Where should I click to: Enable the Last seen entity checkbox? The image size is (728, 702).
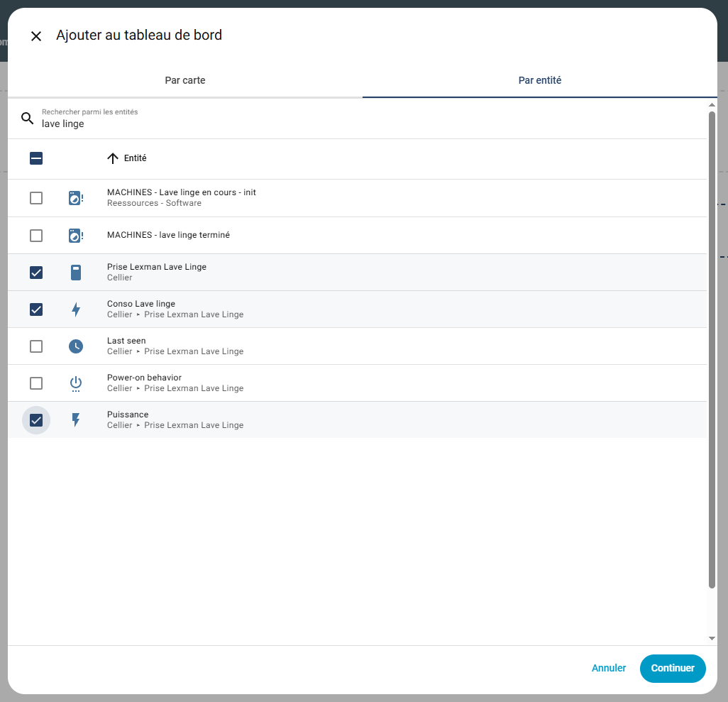coord(36,346)
